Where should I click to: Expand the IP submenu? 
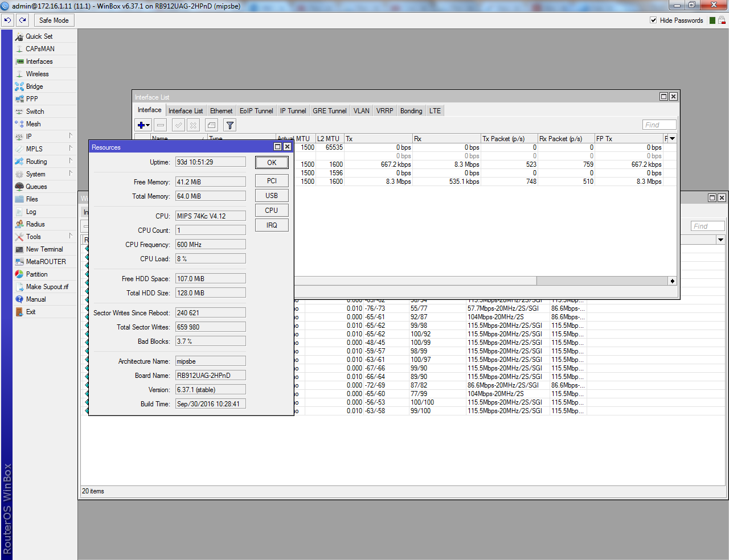pos(70,136)
